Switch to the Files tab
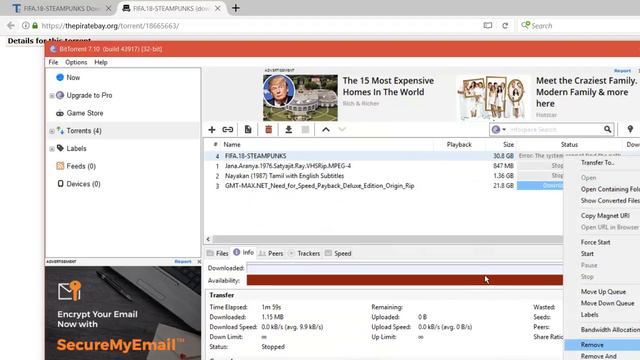Viewport: 640px width, 360px height. [x=218, y=253]
